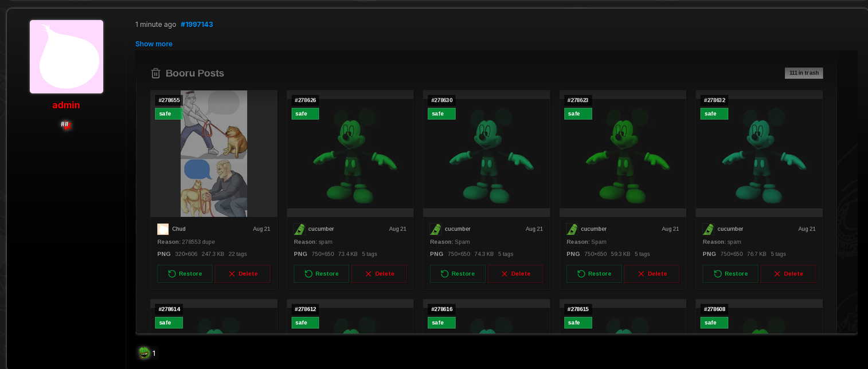Open post link #1997143
Image resolution: width=868 pixels, height=369 pixels.
pyautogui.click(x=197, y=25)
